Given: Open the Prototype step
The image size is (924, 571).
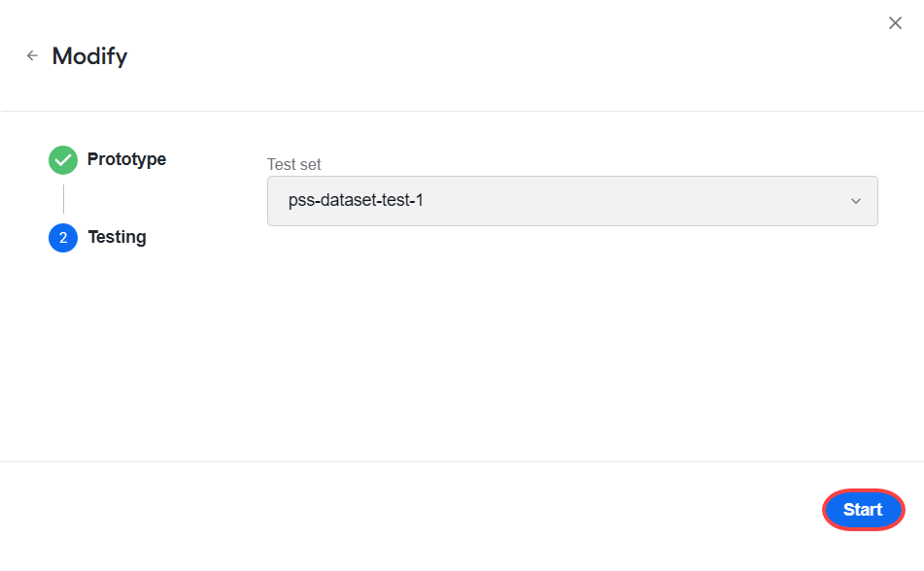Looking at the screenshot, I should pyautogui.click(x=126, y=159).
